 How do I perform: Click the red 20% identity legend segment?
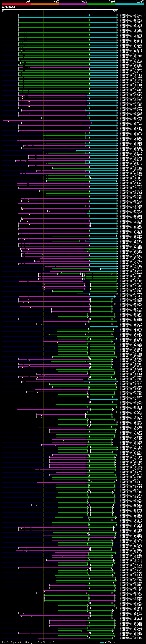coord(16,4)
